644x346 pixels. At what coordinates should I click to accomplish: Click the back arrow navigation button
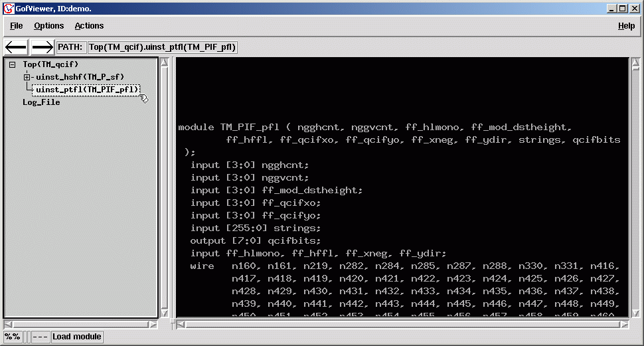tap(16, 47)
